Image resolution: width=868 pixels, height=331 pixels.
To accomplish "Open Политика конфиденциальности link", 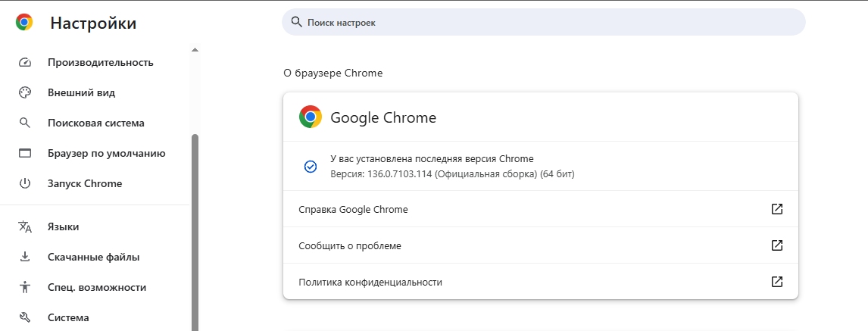I will 370,282.
